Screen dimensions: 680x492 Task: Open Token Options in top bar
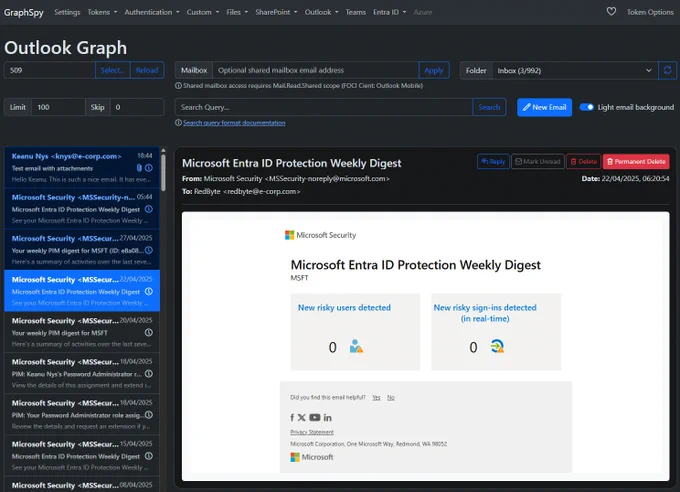pos(650,12)
